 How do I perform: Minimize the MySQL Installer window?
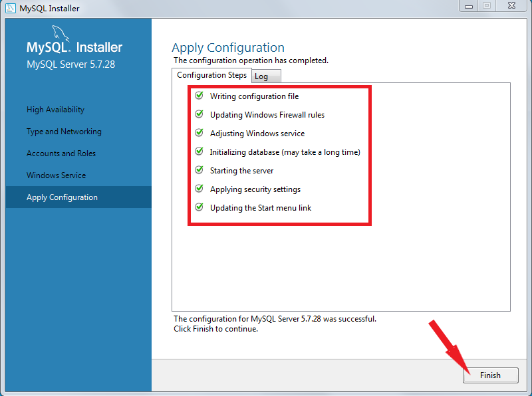point(469,6)
